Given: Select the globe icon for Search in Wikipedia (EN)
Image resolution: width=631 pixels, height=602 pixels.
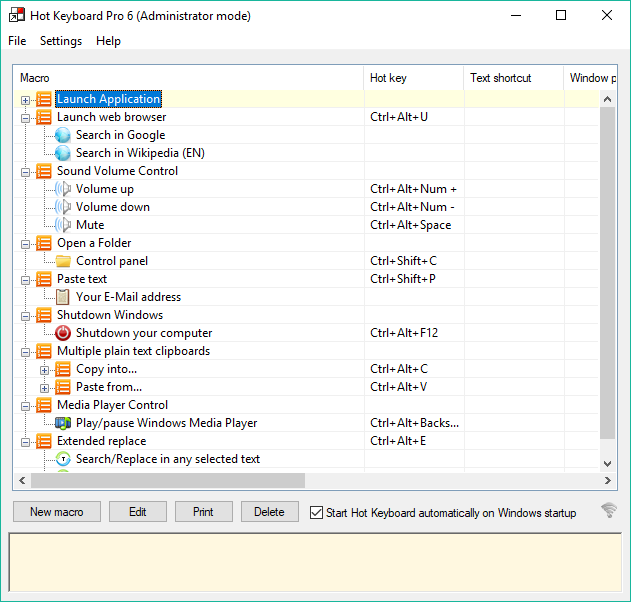Looking at the screenshot, I should [x=63, y=153].
